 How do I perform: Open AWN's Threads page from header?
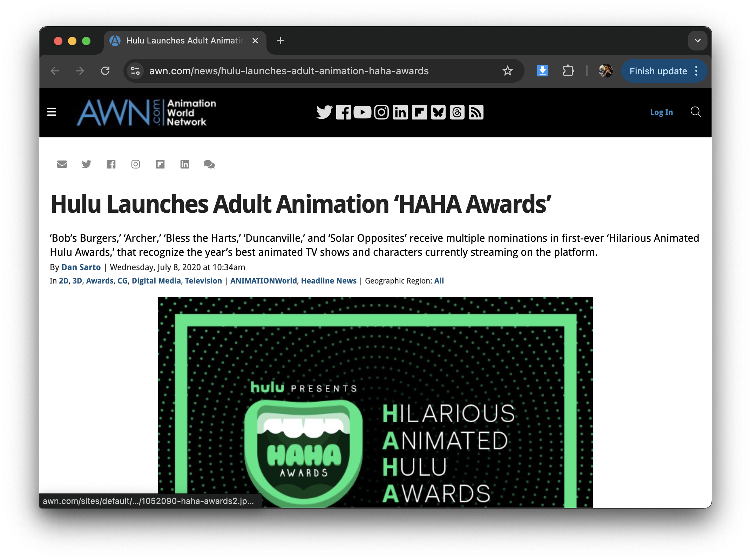pyautogui.click(x=457, y=112)
